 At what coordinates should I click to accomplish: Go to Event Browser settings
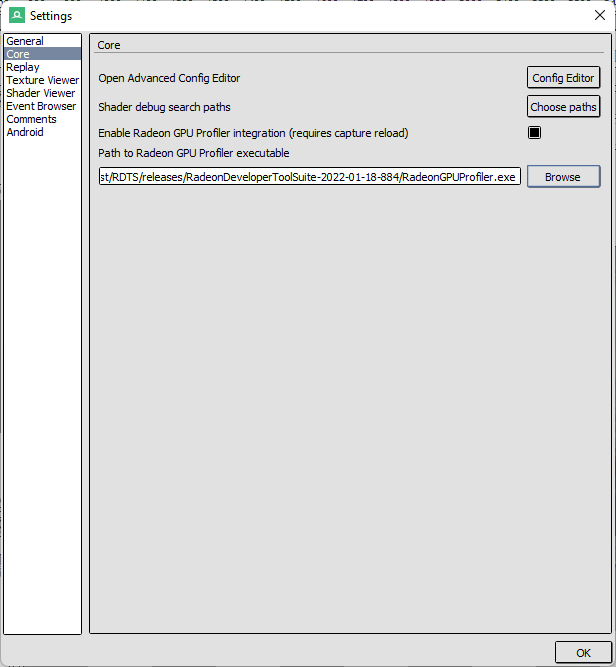(x=42, y=106)
